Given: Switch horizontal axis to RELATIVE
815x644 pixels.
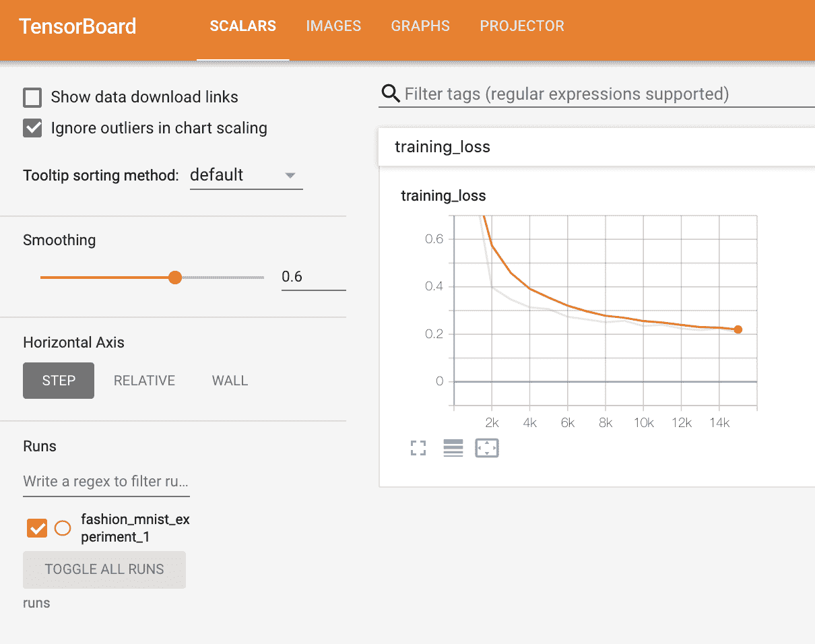Looking at the screenshot, I should tap(144, 380).
